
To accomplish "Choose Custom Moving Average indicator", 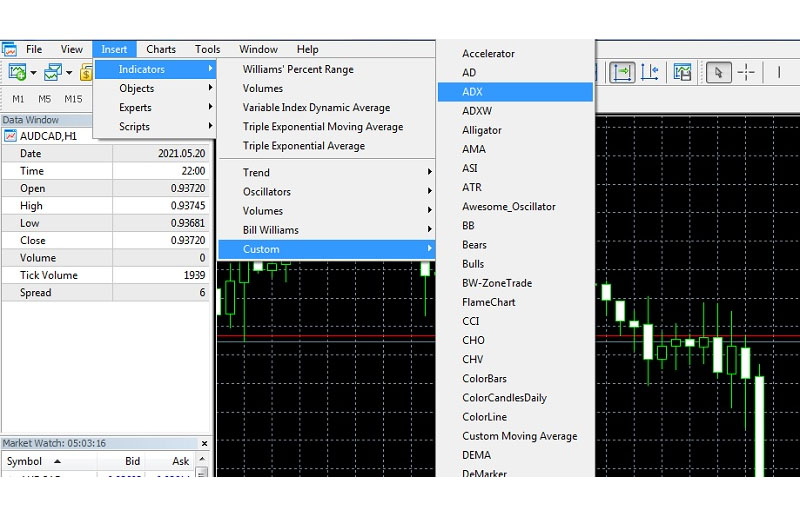I will (x=520, y=436).
